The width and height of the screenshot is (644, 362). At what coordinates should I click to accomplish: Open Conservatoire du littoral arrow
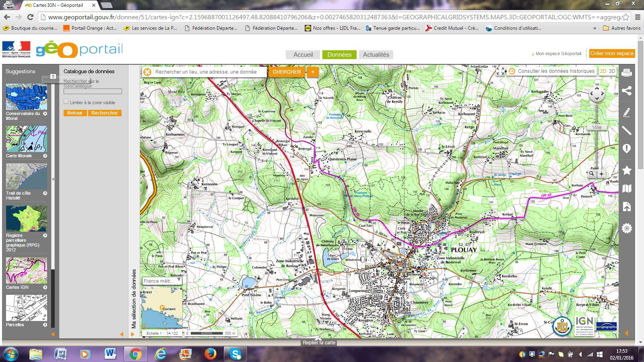tap(45, 113)
